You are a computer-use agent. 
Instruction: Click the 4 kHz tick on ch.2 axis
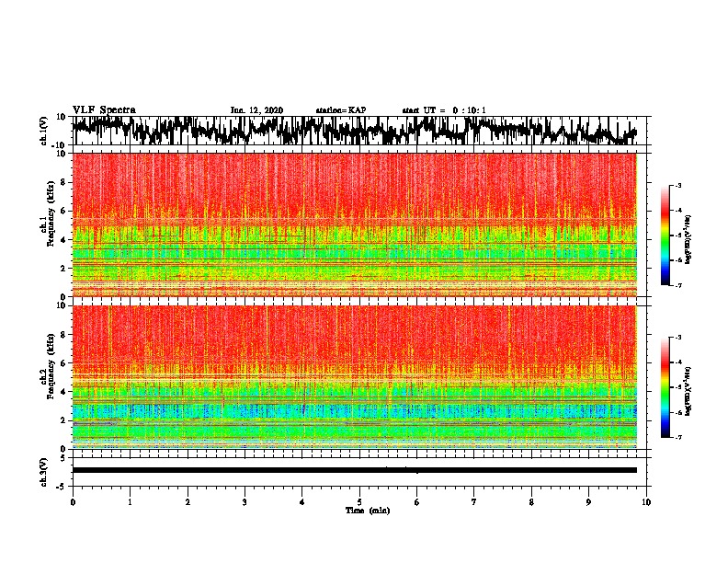pos(63,392)
